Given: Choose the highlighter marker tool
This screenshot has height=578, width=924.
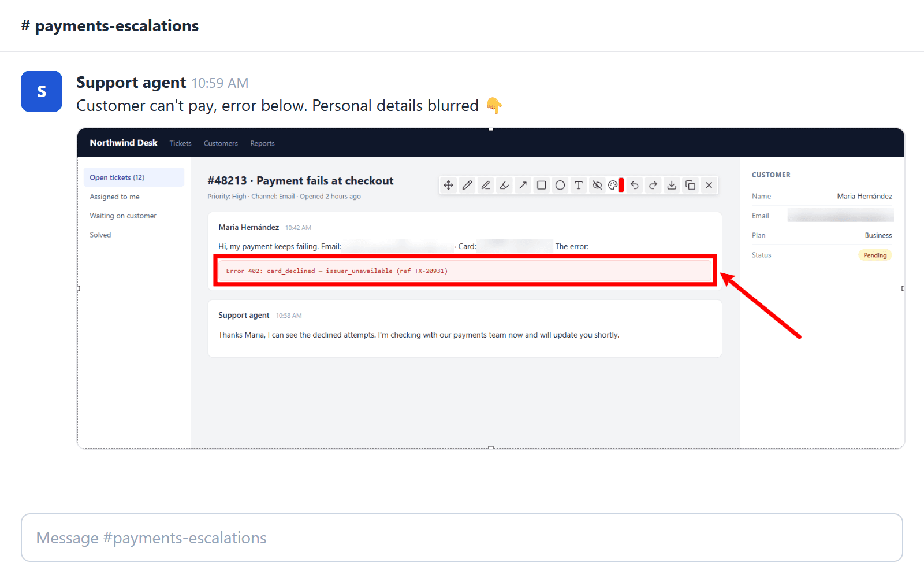Looking at the screenshot, I should coord(504,185).
